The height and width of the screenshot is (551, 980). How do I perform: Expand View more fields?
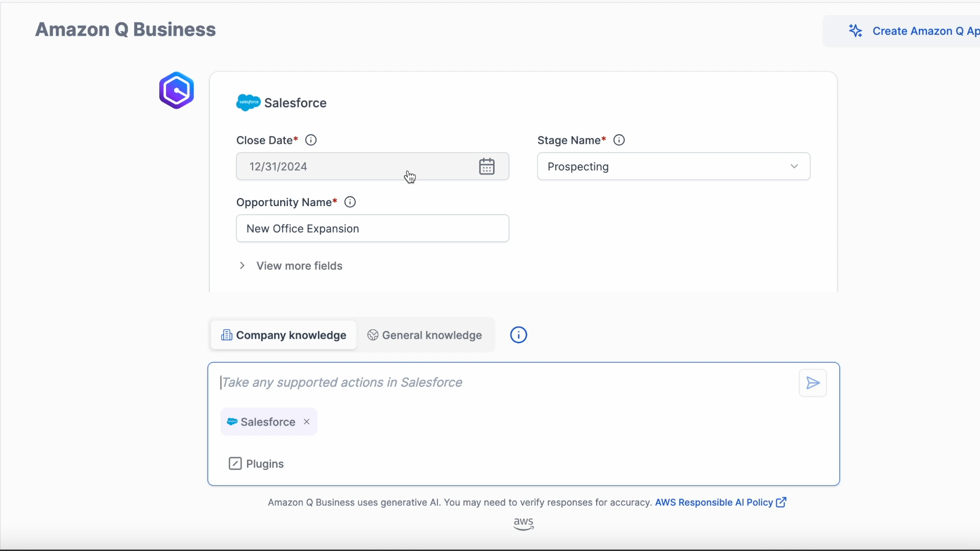(299, 266)
